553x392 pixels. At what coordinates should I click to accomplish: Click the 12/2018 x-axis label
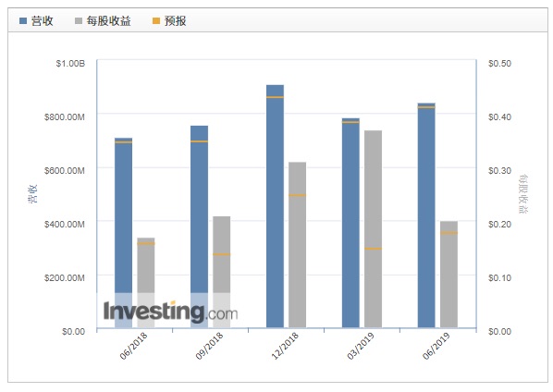[x=285, y=346]
